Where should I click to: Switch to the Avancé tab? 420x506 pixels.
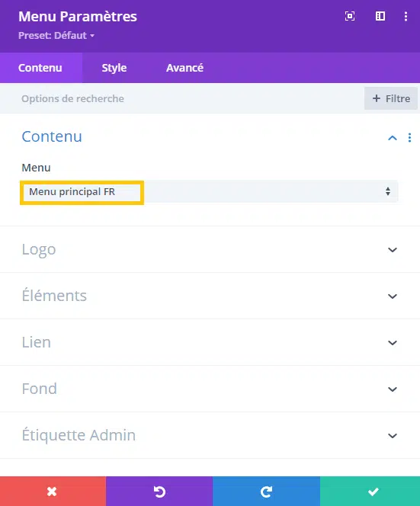pyautogui.click(x=184, y=68)
